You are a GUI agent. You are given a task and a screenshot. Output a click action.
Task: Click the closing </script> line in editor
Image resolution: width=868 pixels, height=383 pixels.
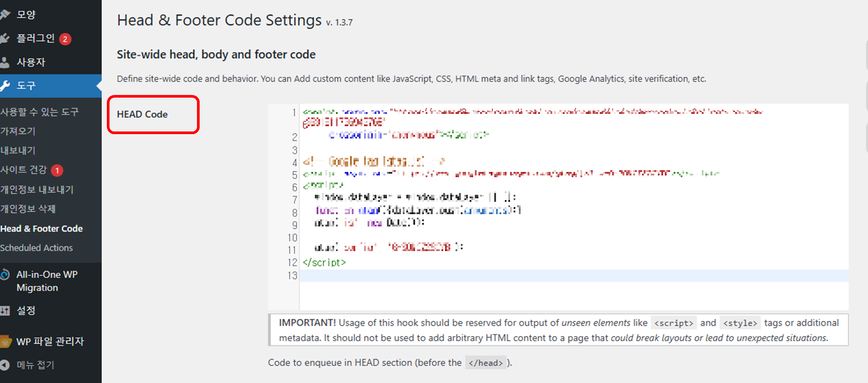click(325, 263)
